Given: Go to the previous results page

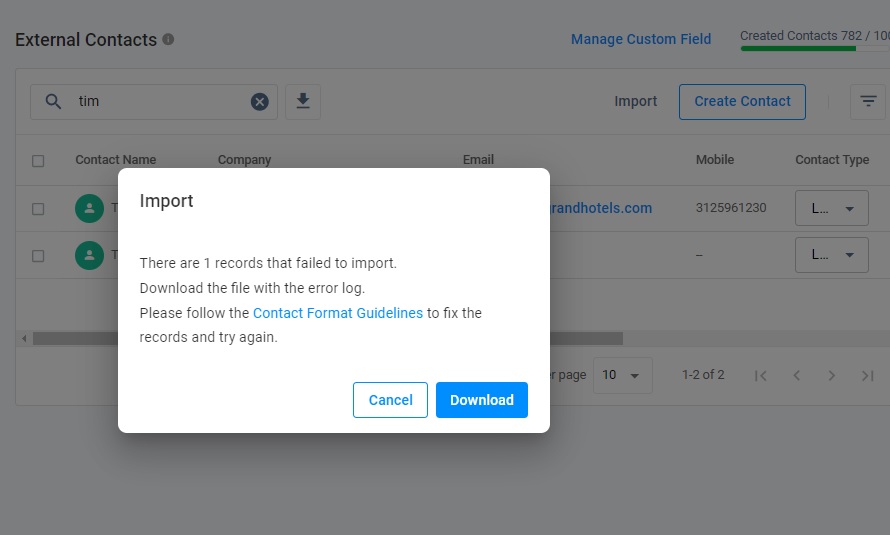Looking at the screenshot, I should (796, 376).
